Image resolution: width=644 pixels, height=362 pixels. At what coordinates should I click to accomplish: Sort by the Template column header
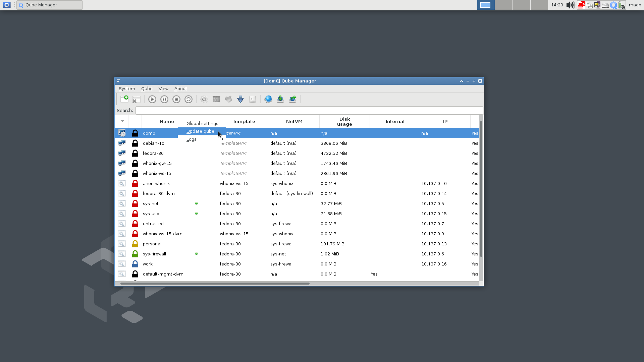tap(244, 121)
